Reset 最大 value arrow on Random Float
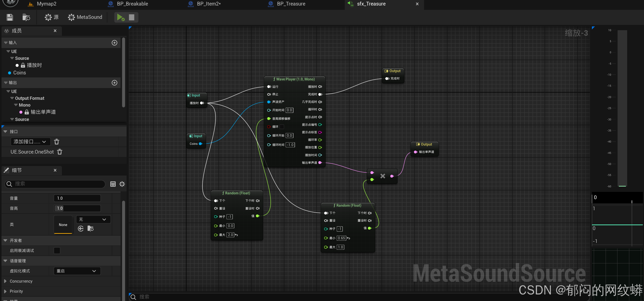 [237, 235]
